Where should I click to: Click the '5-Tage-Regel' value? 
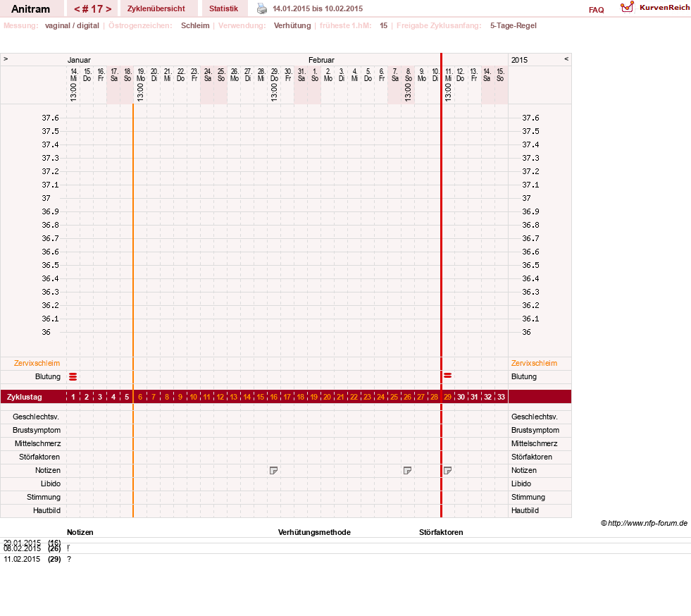coord(513,25)
